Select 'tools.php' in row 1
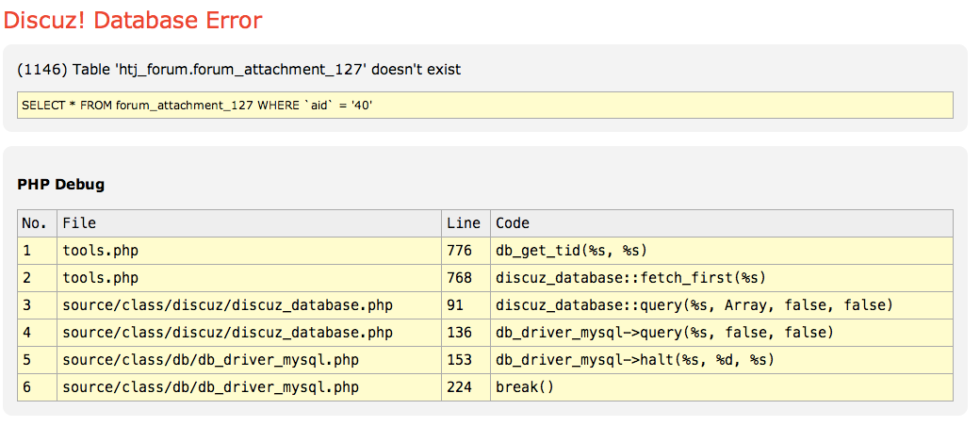This screenshot has height=426, width=980. click(100, 251)
